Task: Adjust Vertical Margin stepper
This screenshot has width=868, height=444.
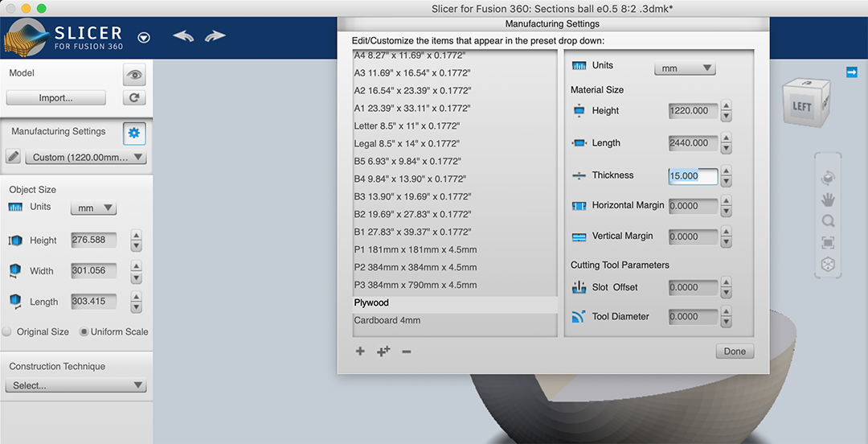Action: 727,236
